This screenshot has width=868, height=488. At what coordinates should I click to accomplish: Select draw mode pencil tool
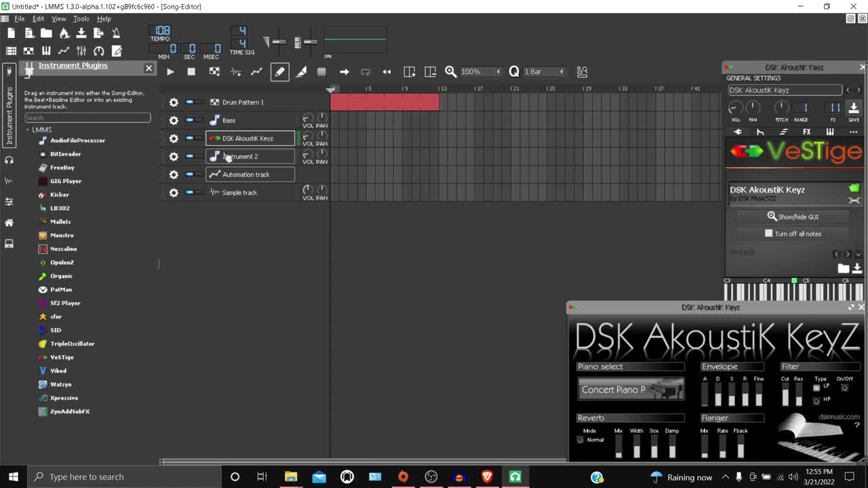click(x=279, y=72)
